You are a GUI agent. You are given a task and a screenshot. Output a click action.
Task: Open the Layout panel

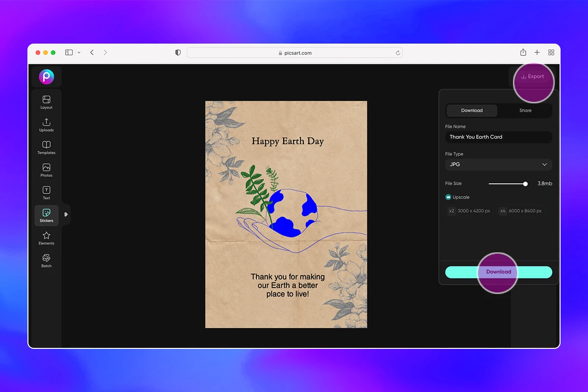(46, 101)
